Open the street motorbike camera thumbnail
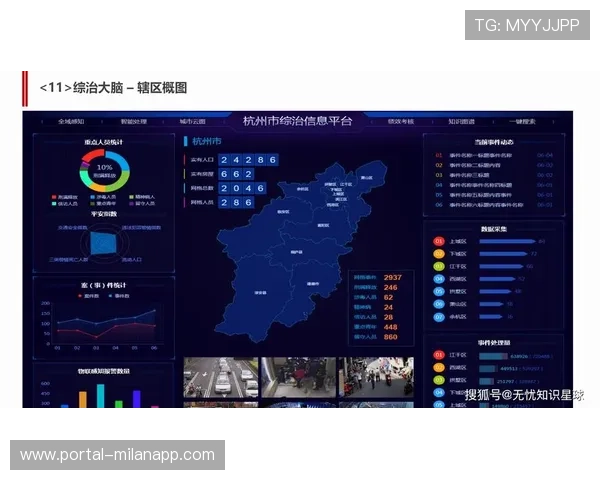The height and width of the screenshot is (480, 600). [376, 377]
